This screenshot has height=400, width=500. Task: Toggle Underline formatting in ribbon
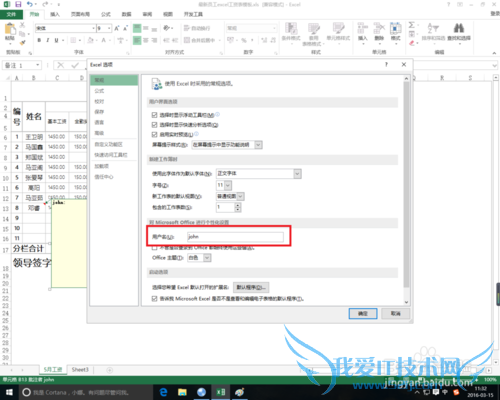(56, 40)
